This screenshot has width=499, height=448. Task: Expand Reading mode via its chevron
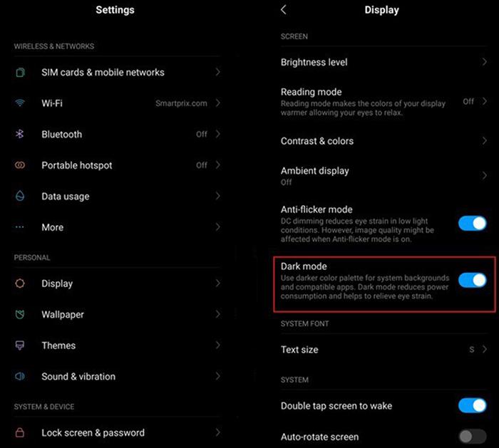(484, 101)
